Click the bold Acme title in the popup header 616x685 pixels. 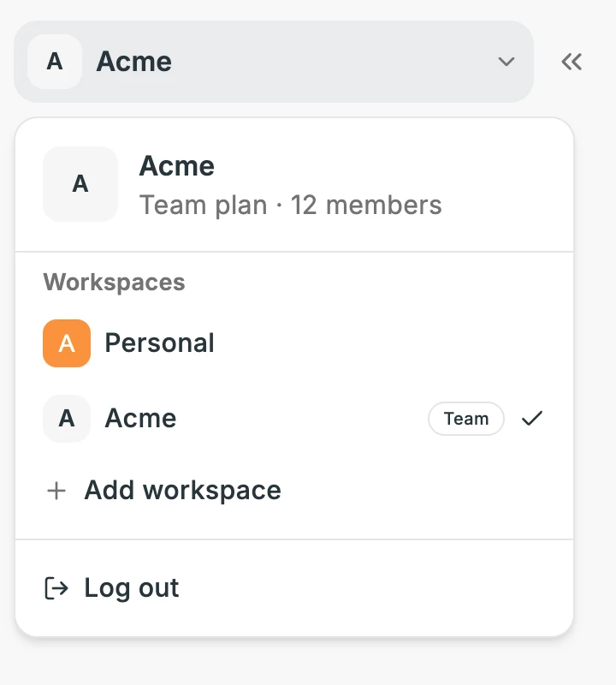[177, 166]
